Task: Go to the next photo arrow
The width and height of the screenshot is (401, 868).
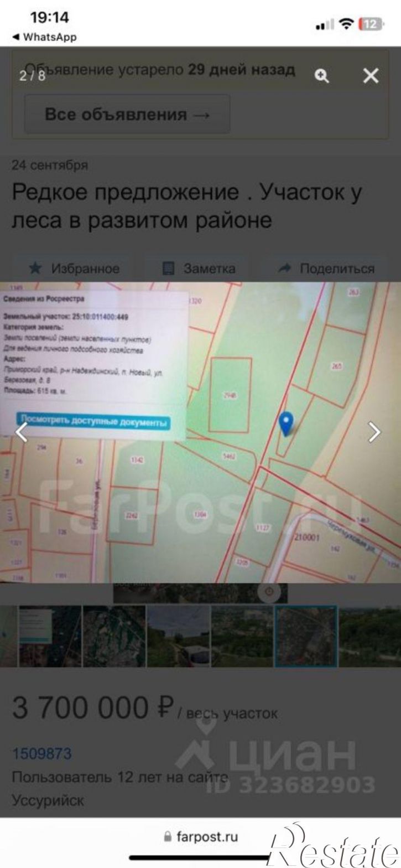Action: (x=374, y=432)
